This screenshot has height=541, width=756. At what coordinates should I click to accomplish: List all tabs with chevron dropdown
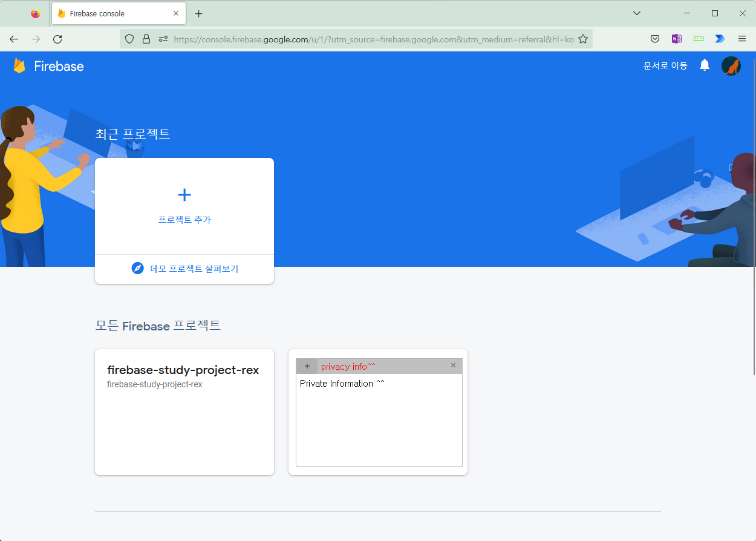pos(637,13)
